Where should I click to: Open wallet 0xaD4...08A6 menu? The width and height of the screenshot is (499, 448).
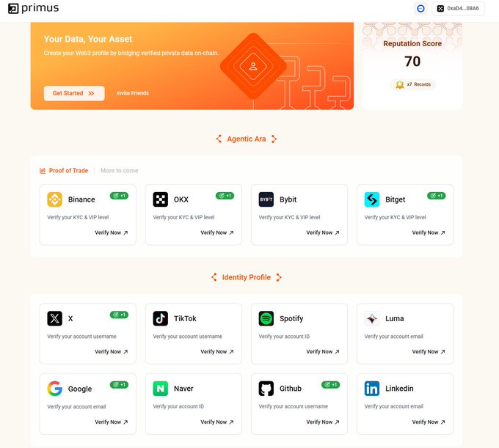[458, 9]
